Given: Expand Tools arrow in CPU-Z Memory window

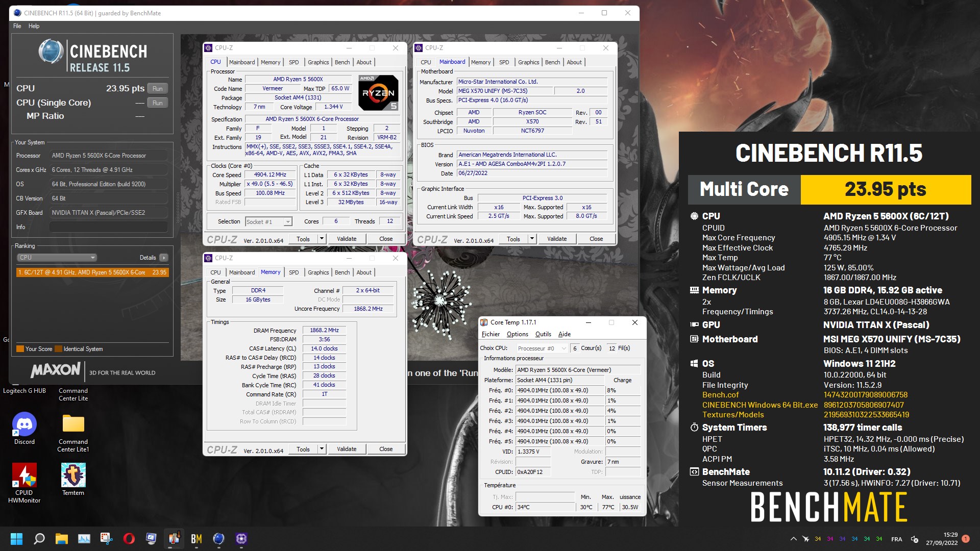Looking at the screenshot, I should click(322, 449).
